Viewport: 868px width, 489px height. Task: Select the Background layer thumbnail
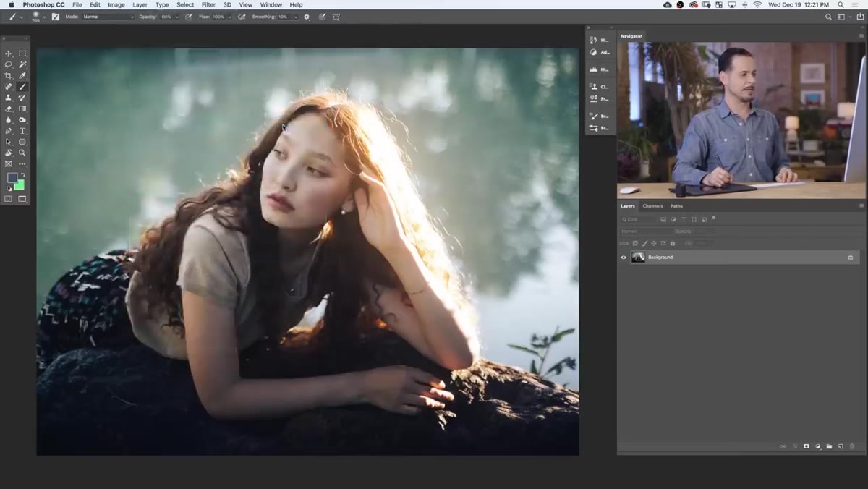tap(638, 257)
